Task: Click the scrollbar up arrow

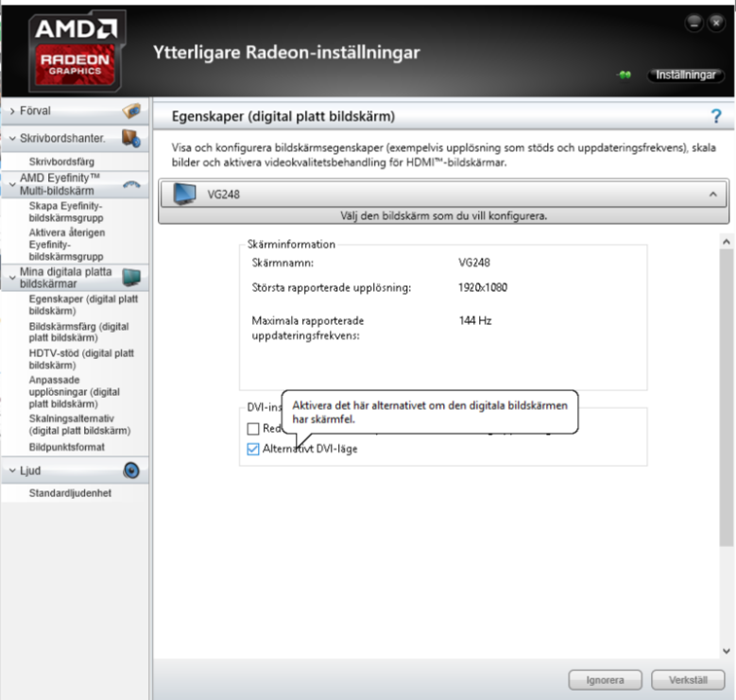Action: (727, 242)
